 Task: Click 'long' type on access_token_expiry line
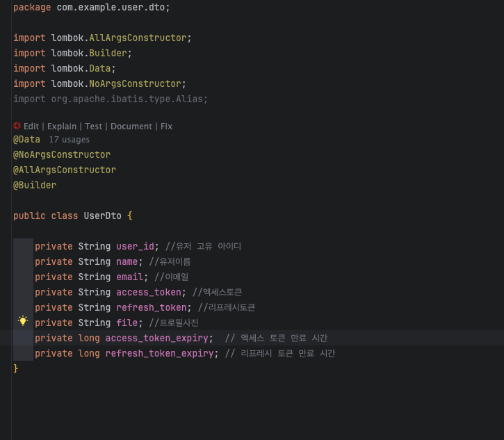coord(89,338)
